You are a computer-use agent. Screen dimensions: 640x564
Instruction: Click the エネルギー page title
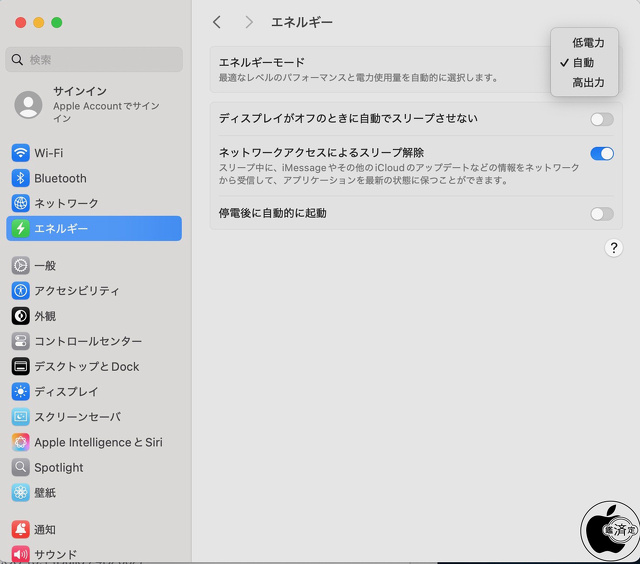(302, 22)
